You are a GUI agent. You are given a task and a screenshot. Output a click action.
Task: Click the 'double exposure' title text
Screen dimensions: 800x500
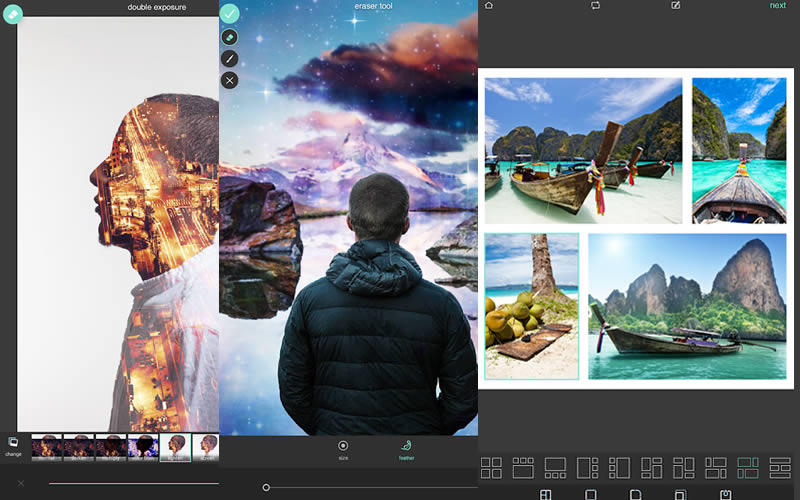tap(157, 7)
